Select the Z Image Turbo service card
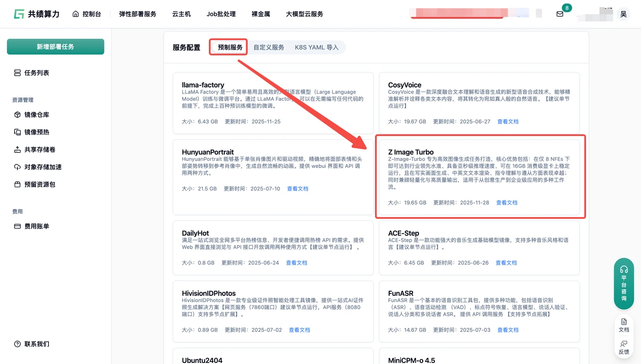 click(479, 177)
